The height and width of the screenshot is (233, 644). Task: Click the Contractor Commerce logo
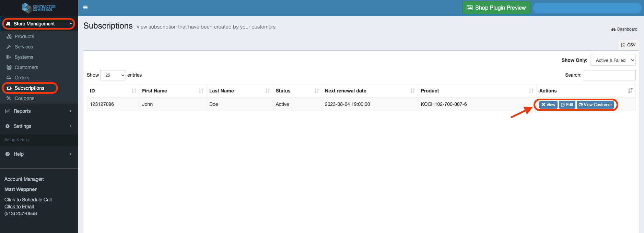coord(39,8)
